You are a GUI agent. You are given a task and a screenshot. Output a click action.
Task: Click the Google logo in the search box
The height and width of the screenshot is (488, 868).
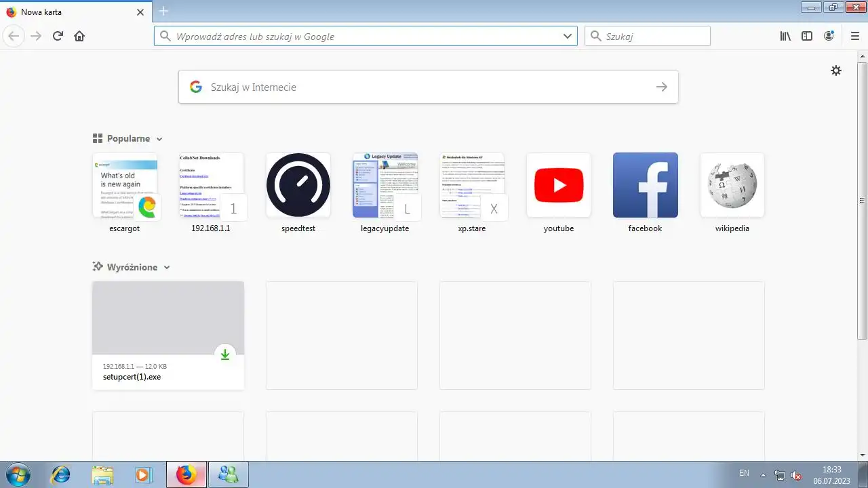click(196, 87)
